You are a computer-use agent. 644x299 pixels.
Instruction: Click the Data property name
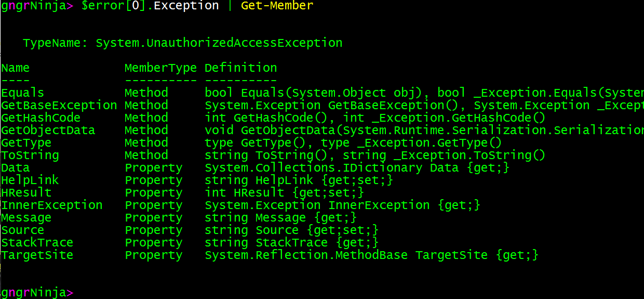pyautogui.click(x=15, y=168)
